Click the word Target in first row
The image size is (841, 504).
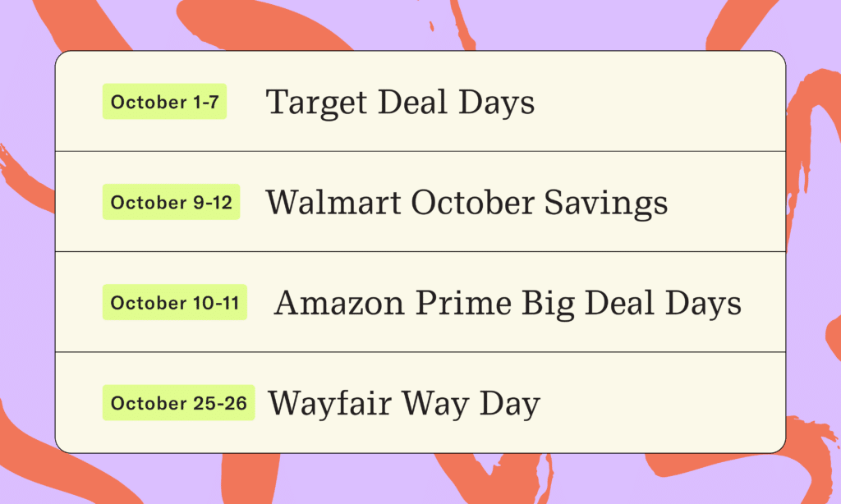coord(316,103)
